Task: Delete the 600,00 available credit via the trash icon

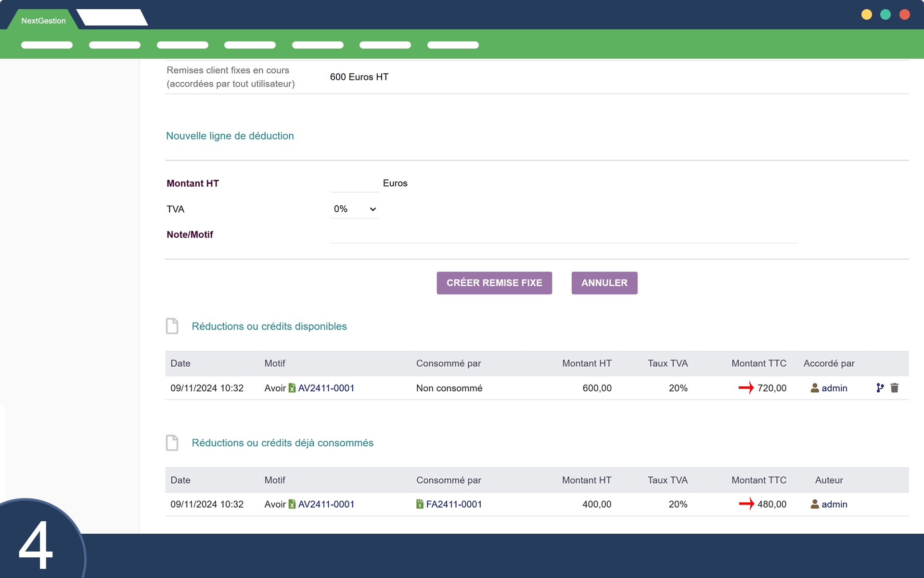Action: (895, 388)
